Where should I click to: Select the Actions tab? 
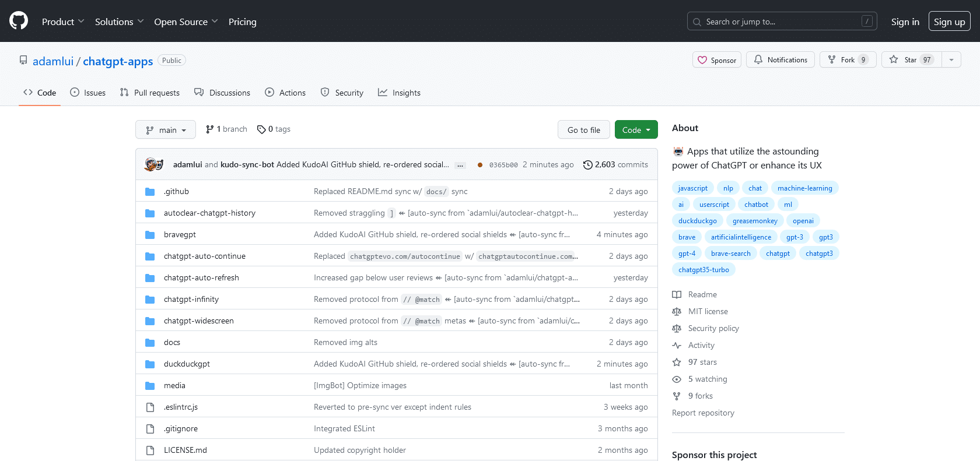pos(285,93)
